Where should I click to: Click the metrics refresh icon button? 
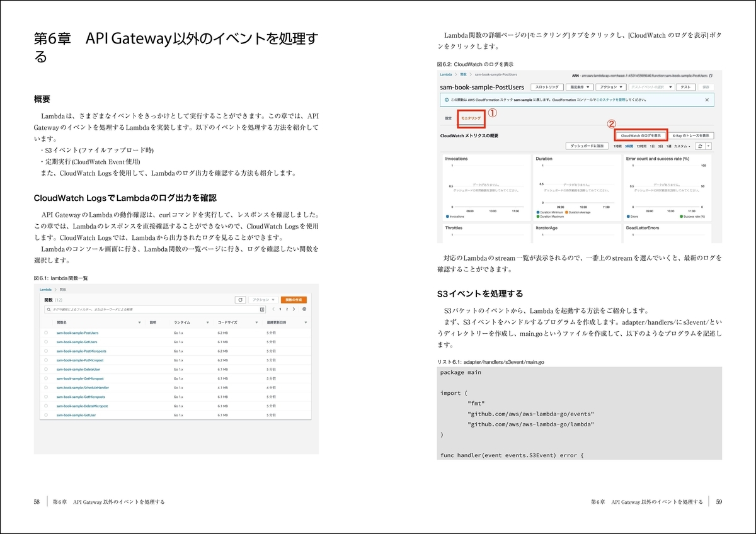tap(700, 145)
